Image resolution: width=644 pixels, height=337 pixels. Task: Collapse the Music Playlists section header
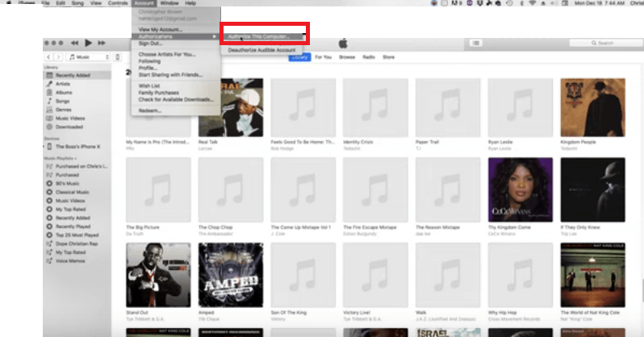tap(61, 159)
